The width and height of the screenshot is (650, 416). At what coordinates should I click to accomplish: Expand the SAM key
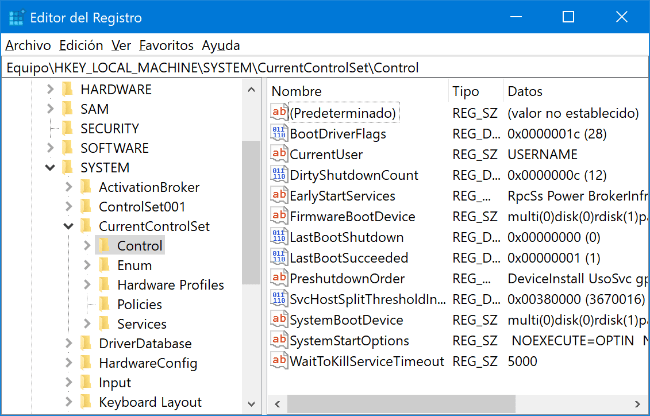point(50,109)
